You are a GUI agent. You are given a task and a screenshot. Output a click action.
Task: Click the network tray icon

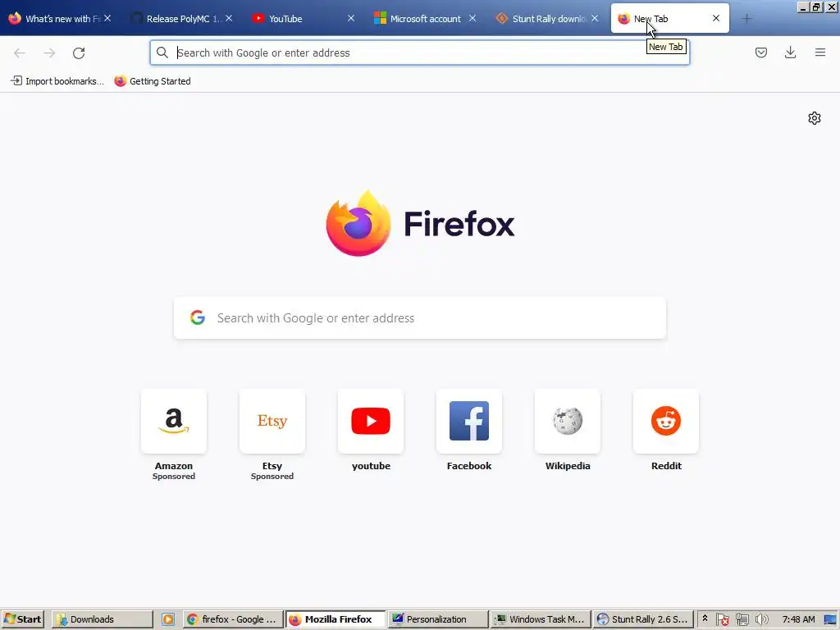coord(742,619)
